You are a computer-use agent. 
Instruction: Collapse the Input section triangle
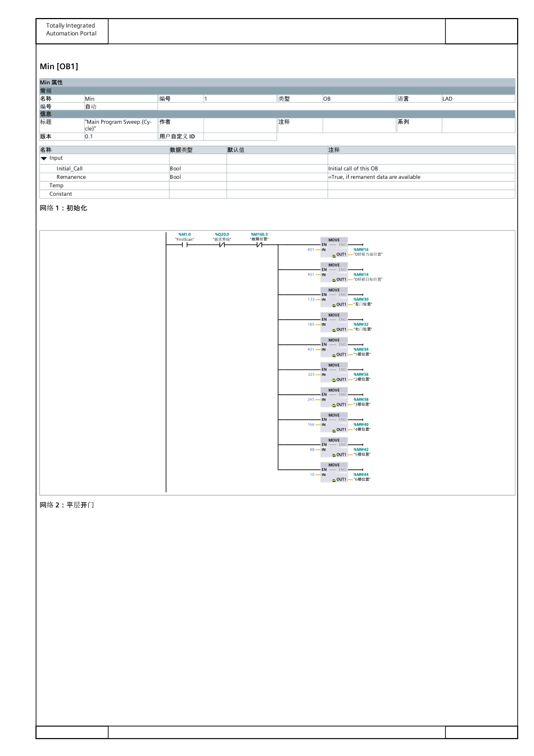point(44,159)
